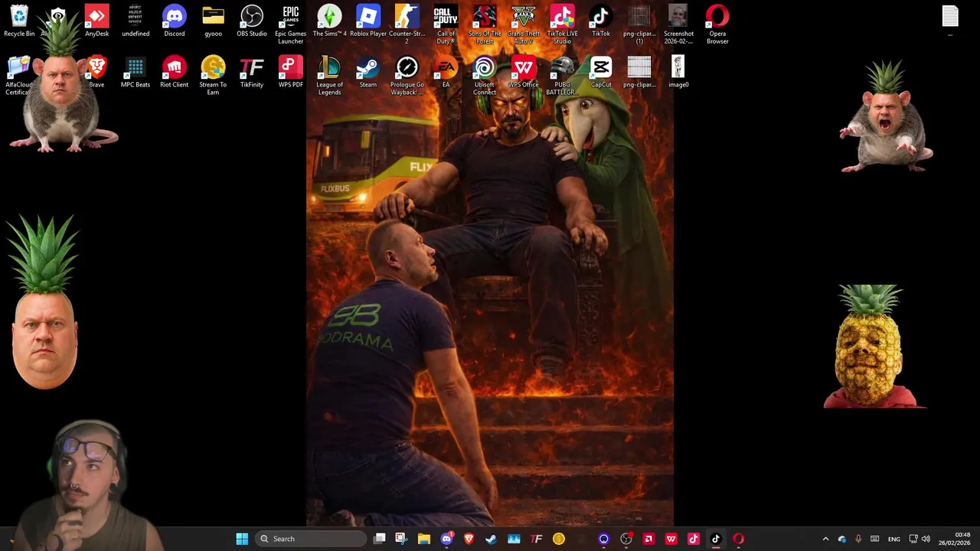The width and height of the screenshot is (980, 551).
Task: Open TikFinity from the taskbar
Action: 536,539
